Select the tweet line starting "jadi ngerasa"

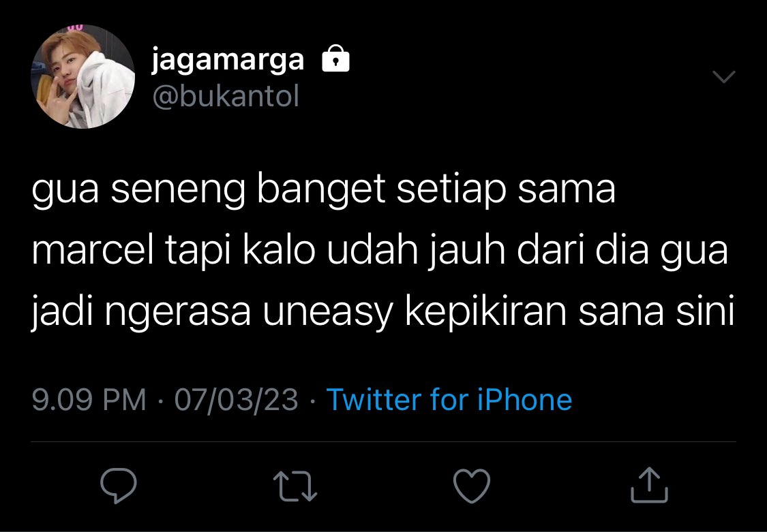tap(383, 313)
